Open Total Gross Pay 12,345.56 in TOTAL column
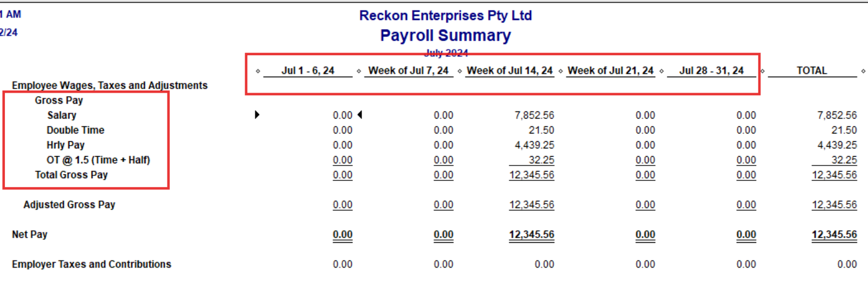 pyautogui.click(x=834, y=175)
